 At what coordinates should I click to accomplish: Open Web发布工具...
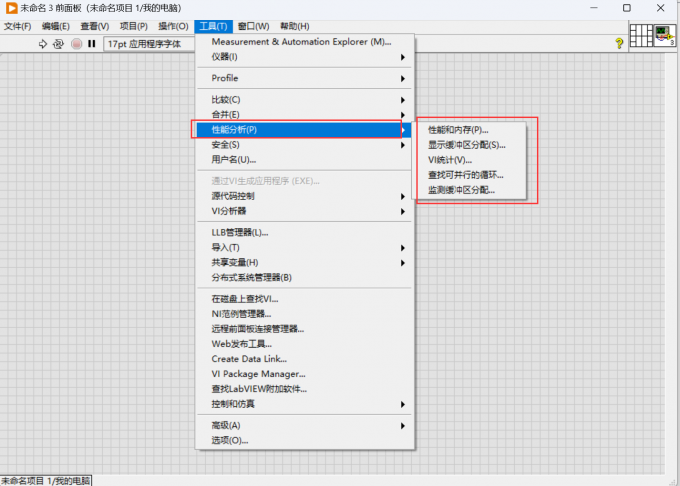304,344
